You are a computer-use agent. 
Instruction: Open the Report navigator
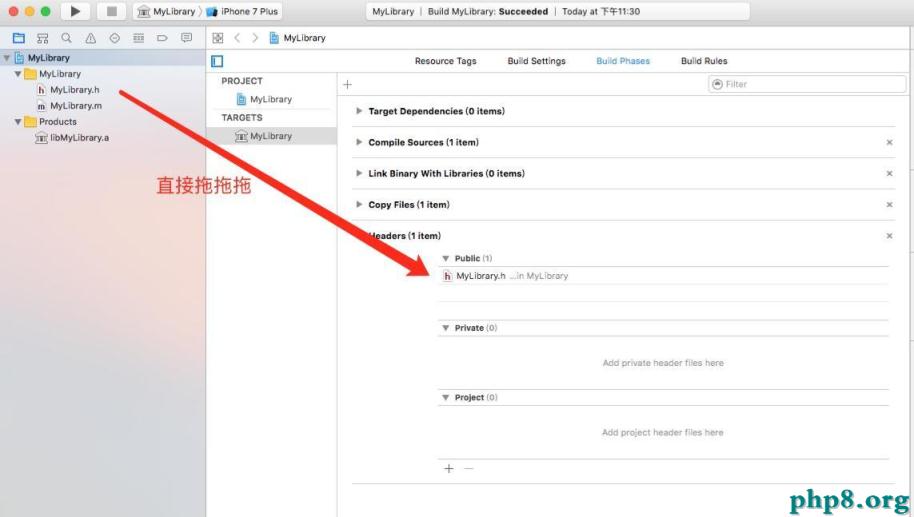186,38
